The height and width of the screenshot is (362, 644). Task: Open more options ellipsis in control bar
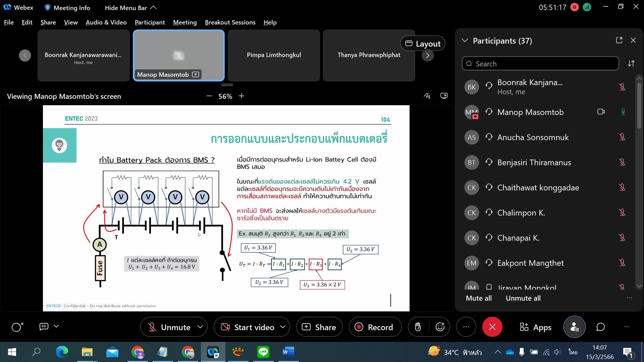tap(466, 327)
